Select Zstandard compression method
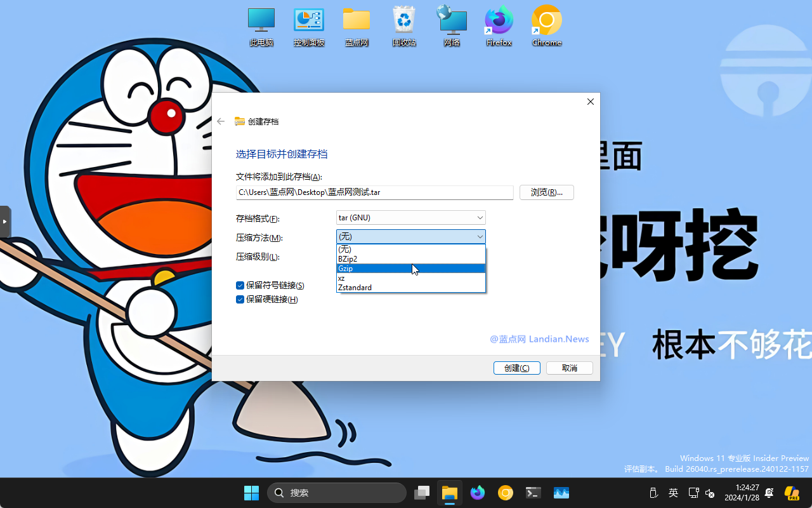The height and width of the screenshot is (508, 812). [x=411, y=287]
